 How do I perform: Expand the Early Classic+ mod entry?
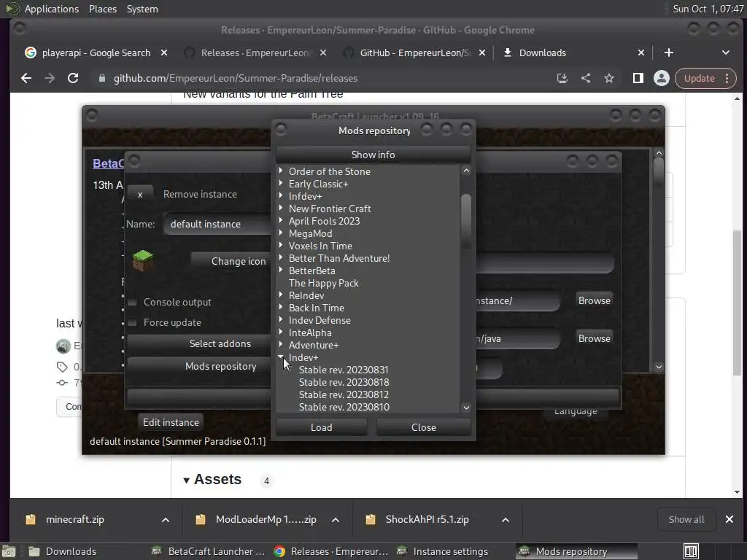(x=281, y=183)
